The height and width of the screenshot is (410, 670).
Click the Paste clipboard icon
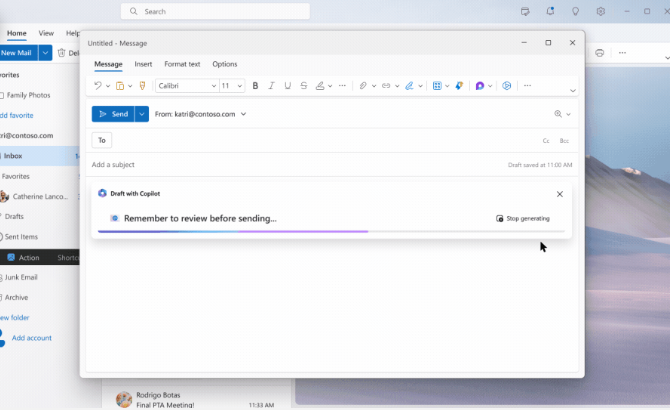(x=120, y=86)
